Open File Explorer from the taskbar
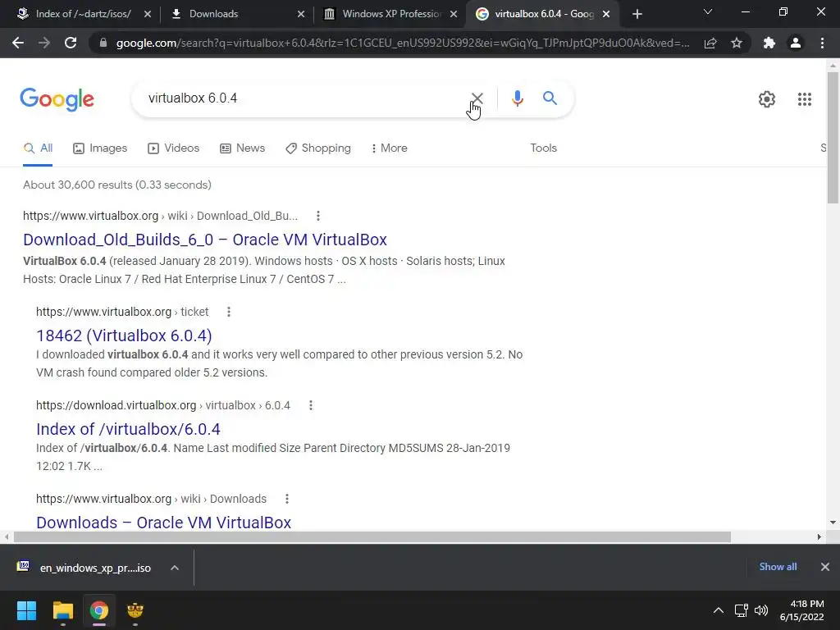Image resolution: width=840 pixels, height=630 pixels. click(x=62, y=610)
